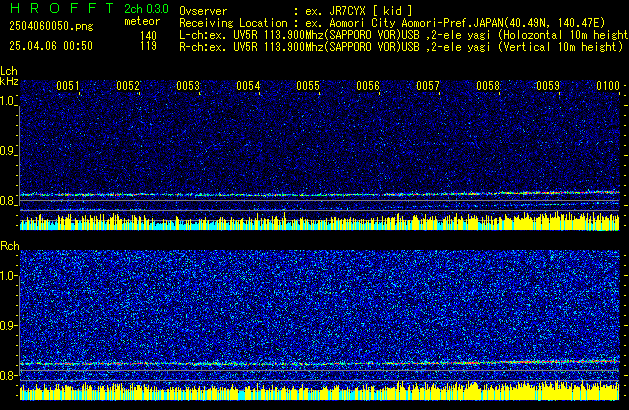Click the Lch channel label
Screen dimensions: 629x410
(x=9, y=71)
